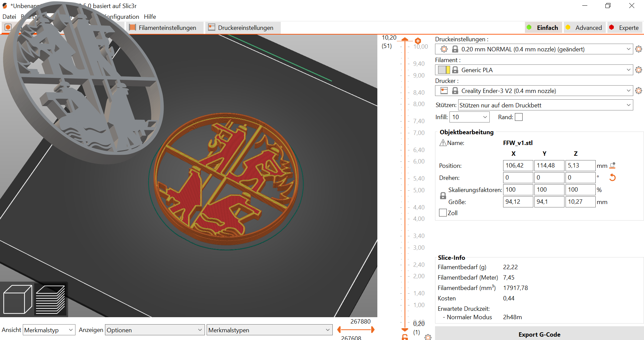Click left handle of horizontal move slider

click(339, 330)
